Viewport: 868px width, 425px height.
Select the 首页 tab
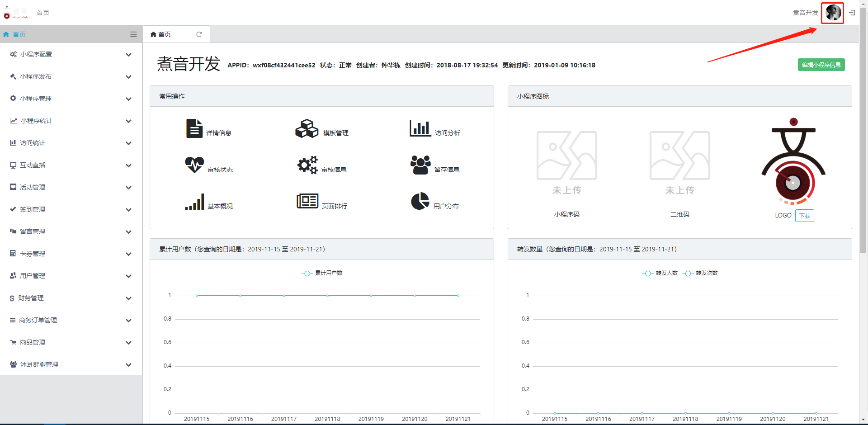coord(165,34)
